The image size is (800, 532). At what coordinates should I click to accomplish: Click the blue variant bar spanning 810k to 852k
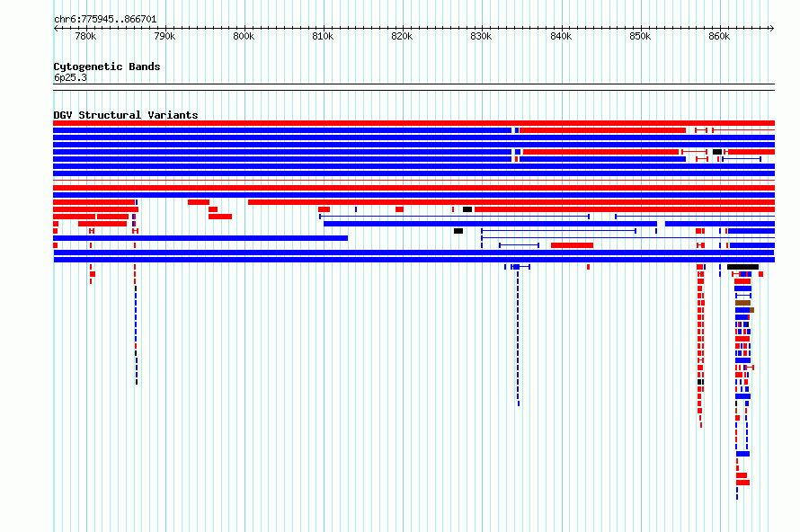point(490,224)
